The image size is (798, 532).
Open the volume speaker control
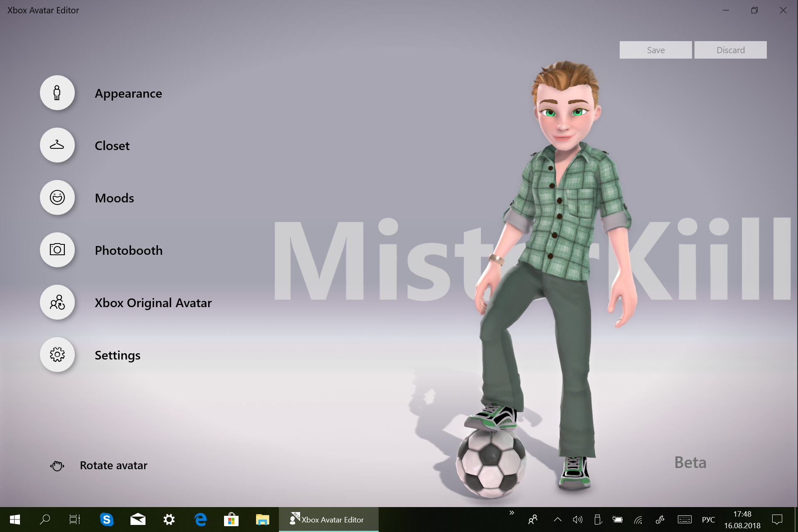pos(577,520)
